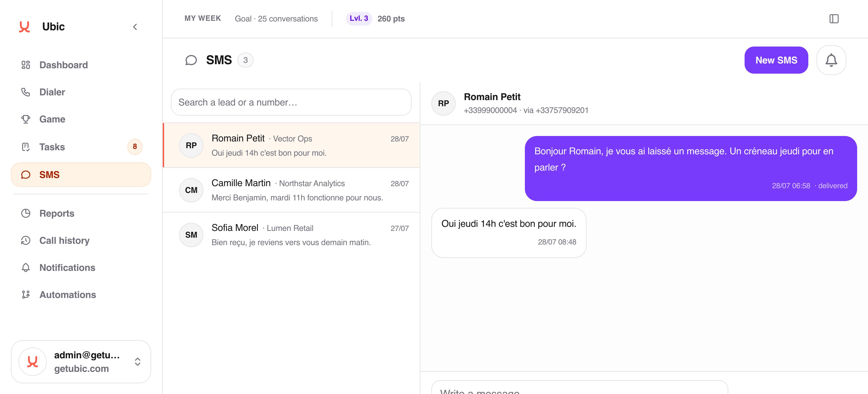Click the SMS count badge 3
Image resolution: width=868 pixels, height=394 pixels.
click(x=245, y=60)
